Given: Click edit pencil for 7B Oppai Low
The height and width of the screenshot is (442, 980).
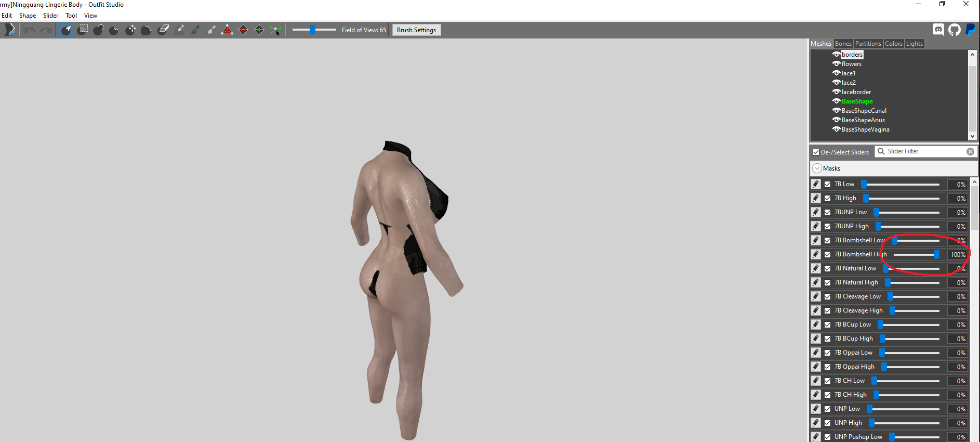Looking at the screenshot, I should click(816, 353).
